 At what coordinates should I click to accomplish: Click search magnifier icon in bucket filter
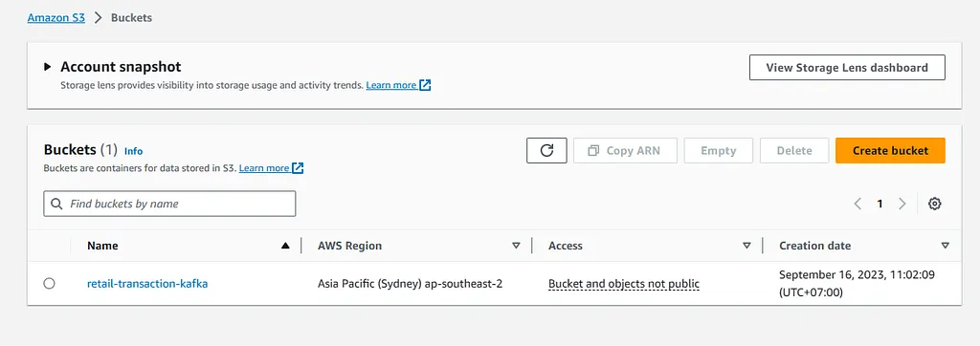click(x=56, y=204)
